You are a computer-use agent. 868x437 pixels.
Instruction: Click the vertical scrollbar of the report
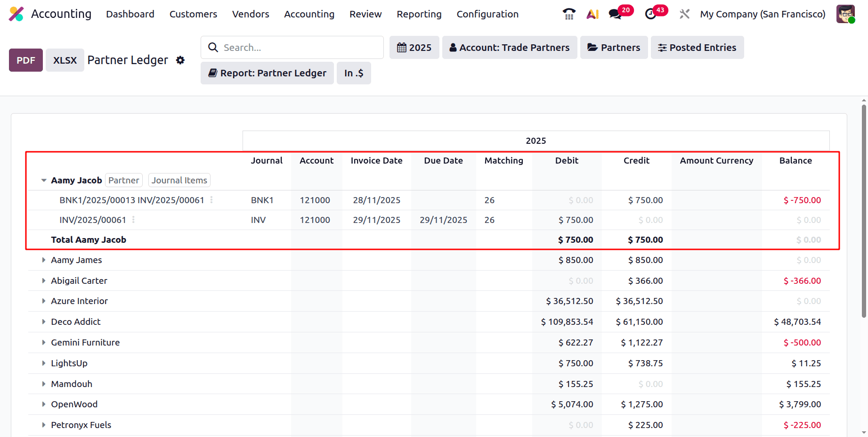[x=864, y=211]
